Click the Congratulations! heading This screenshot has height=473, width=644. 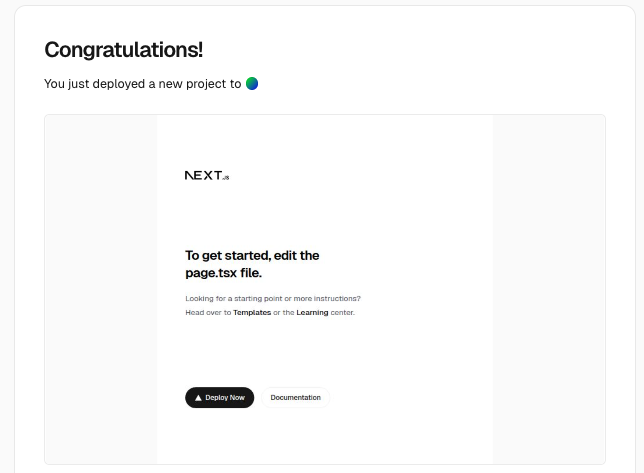[123, 50]
